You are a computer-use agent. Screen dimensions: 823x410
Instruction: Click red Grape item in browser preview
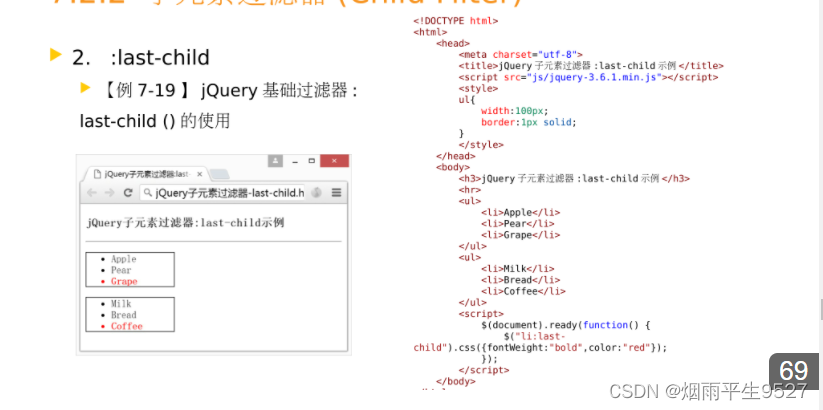124,281
